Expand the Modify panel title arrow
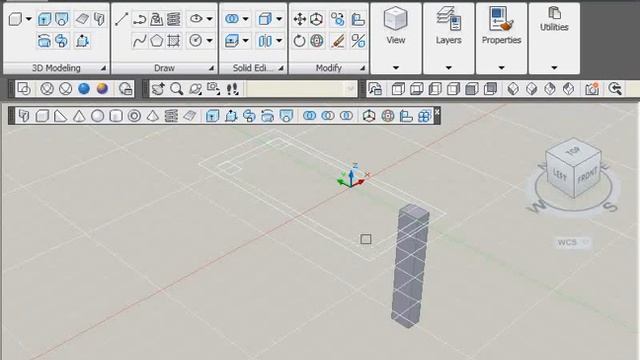This screenshot has height=360, width=640. 362,69
